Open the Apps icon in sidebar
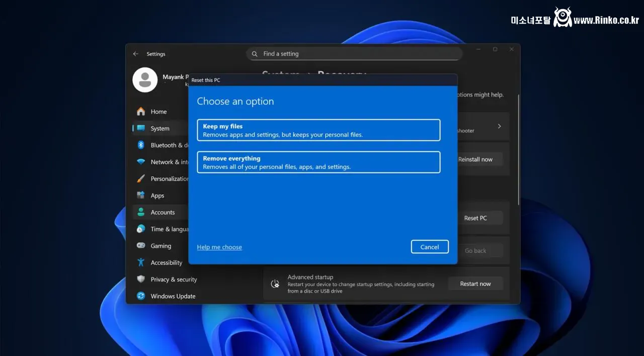The image size is (644, 356). click(141, 196)
